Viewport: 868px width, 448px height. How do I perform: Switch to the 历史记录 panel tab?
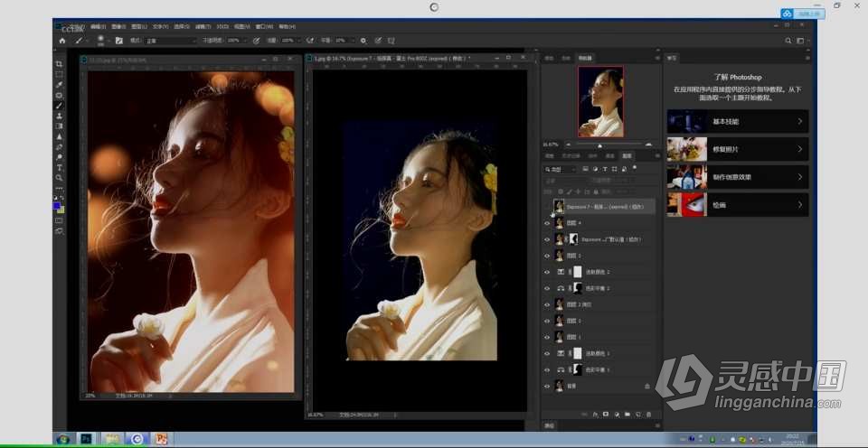coord(571,156)
